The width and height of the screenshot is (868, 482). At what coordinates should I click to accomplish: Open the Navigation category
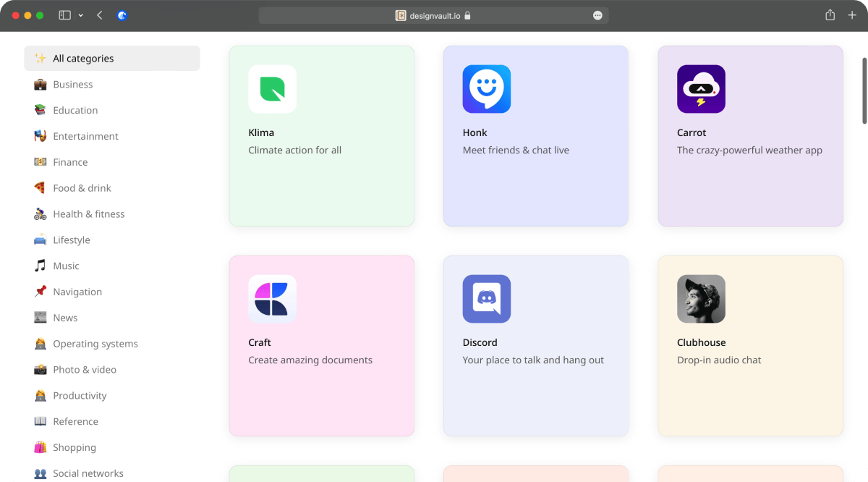point(77,292)
